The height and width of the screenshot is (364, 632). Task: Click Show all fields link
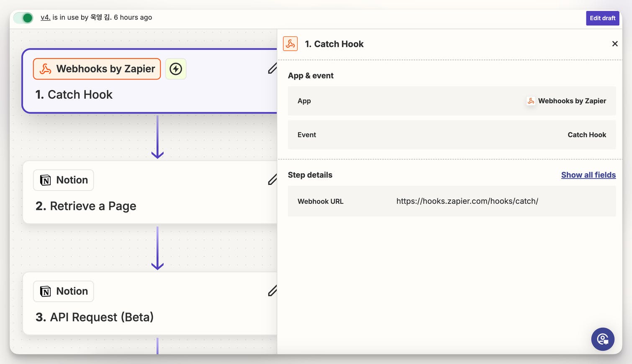pos(588,175)
